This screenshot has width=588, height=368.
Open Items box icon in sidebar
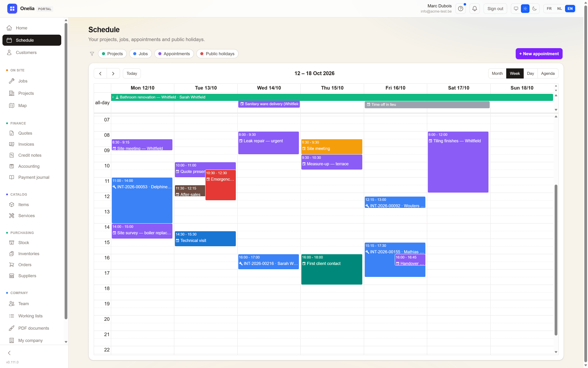click(x=12, y=205)
